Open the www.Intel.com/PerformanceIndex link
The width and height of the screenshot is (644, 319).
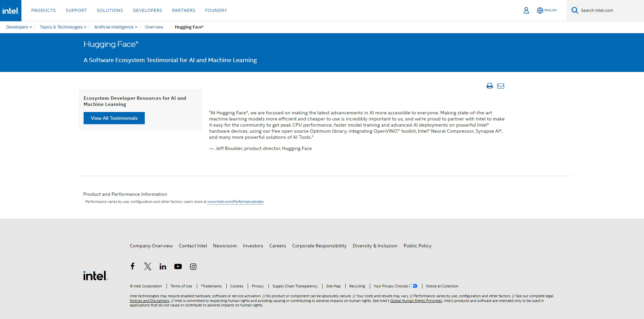(236, 202)
